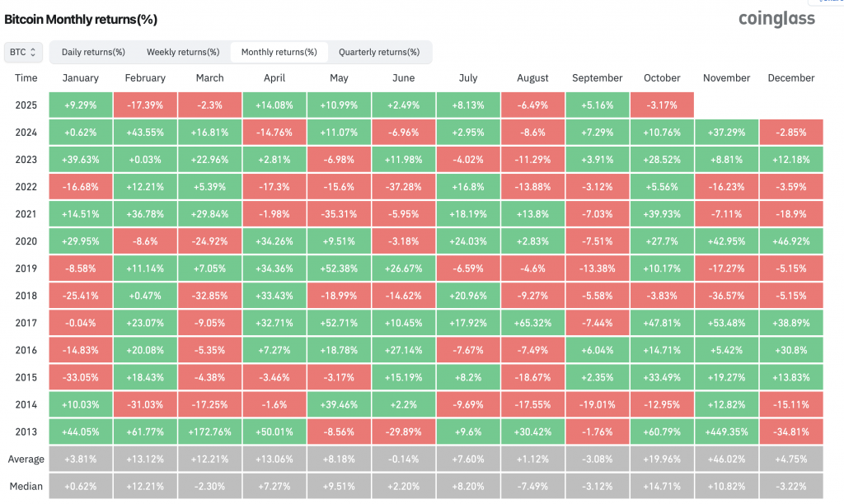Open the Quarterly returns(%) tab
844x504 pixels.
pos(378,52)
